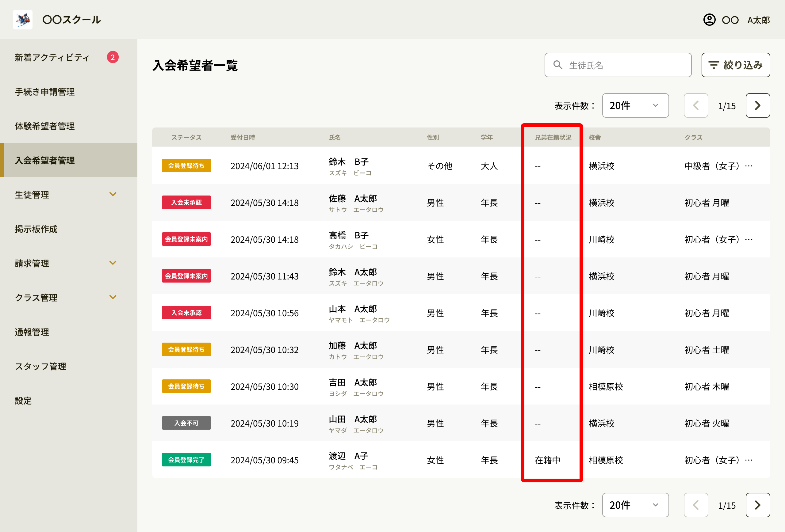Open 設定 in the sidebar
785x532 pixels.
(x=69, y=400)
